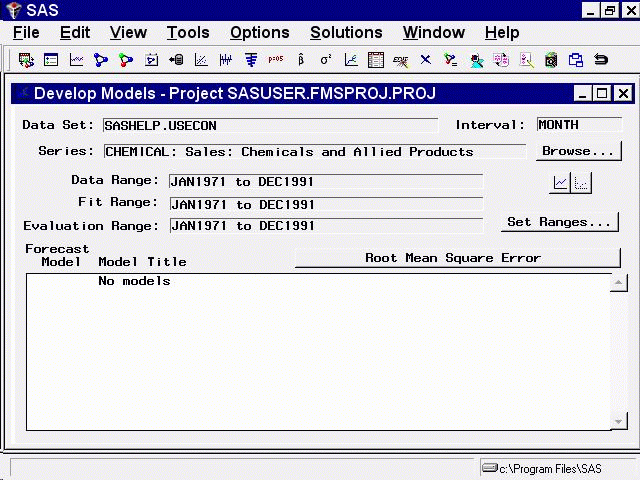The image size is (640, 480).
Task: Click the beta parameter estimates toolbar icon
Action: coord(301,60)
